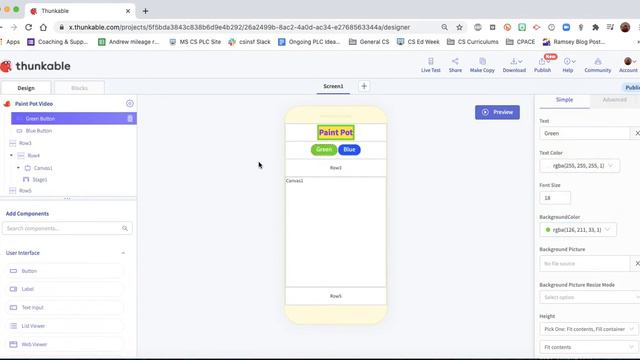The height and width of the screenshot is (360, 640).
Task: Click green BackgroundColor swatch dot
Action: click(x=548, y=230)
